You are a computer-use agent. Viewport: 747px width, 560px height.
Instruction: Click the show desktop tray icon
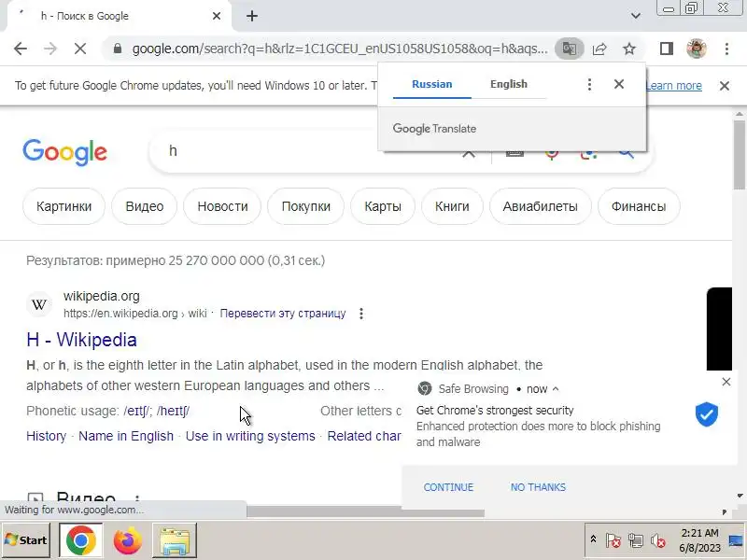[x=736, y=540]
